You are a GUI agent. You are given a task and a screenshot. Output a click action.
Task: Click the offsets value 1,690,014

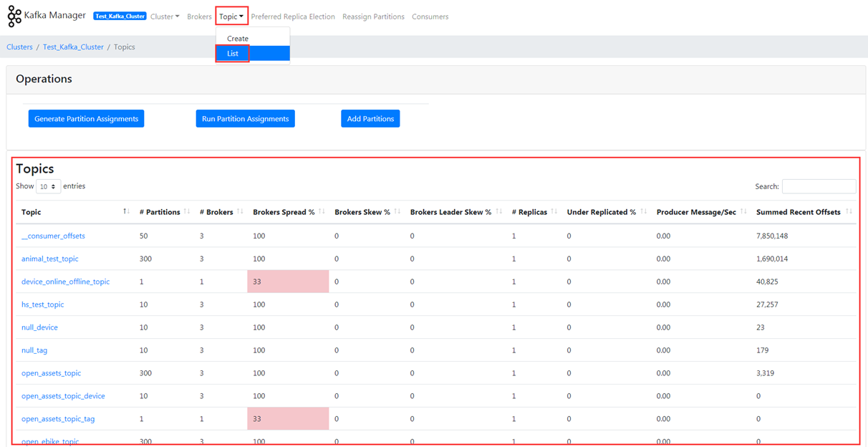pos(772,259)
